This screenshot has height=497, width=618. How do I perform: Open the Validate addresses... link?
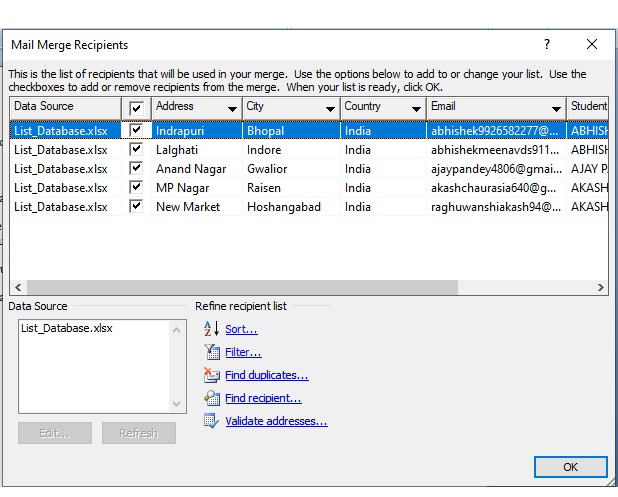(x=276, y=421)
